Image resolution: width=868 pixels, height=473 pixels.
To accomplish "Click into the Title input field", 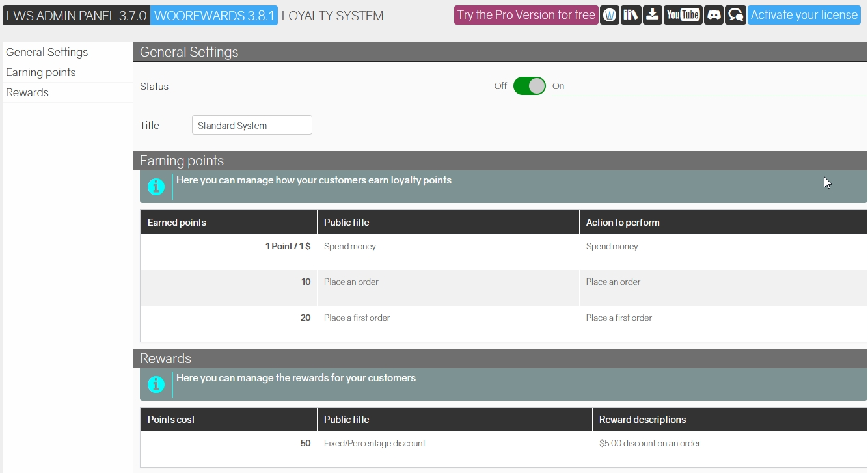I will pyautogui.click(x=252, y=126).
